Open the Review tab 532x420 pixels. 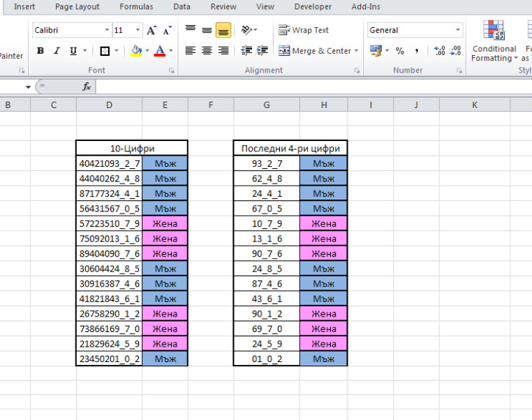tap(223, 6)
